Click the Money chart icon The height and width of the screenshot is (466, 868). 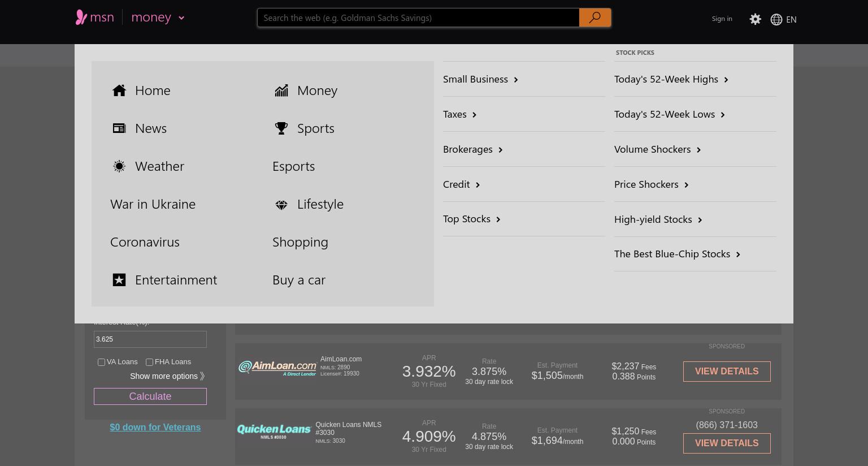(x=281, y=90)
